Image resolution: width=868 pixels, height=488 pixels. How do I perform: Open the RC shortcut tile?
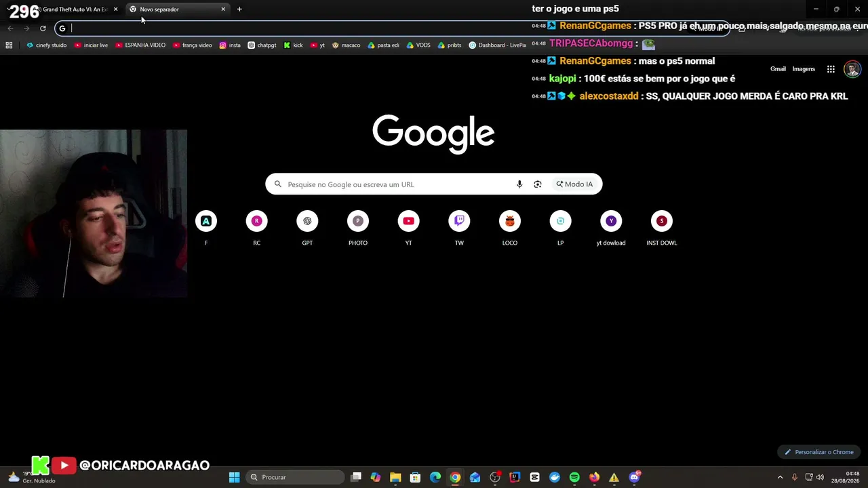coord(256,228)
